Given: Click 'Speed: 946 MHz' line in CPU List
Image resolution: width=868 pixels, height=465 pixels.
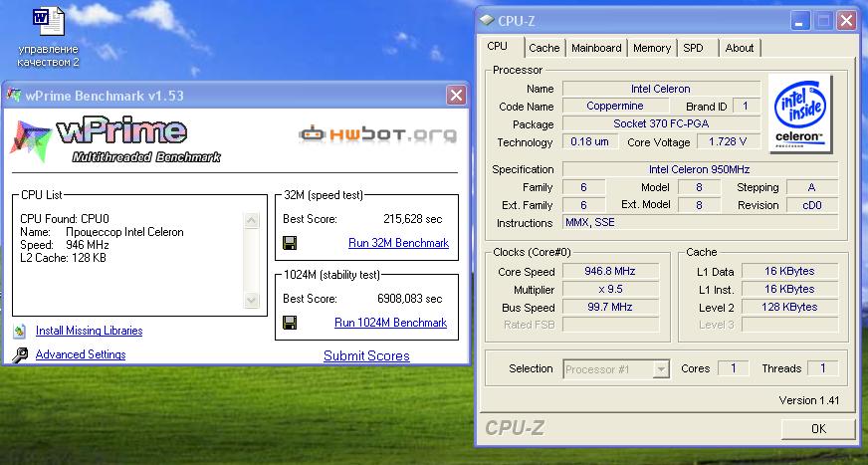Looking at the screenshot, I should pos(65,245).
